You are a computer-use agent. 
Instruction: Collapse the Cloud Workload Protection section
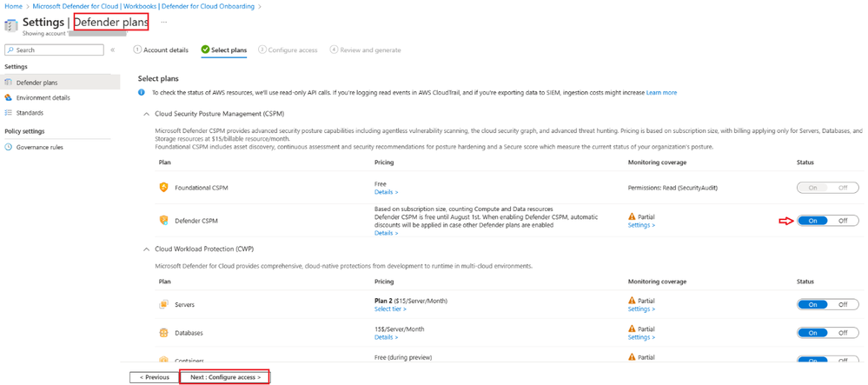coord(146,249)
